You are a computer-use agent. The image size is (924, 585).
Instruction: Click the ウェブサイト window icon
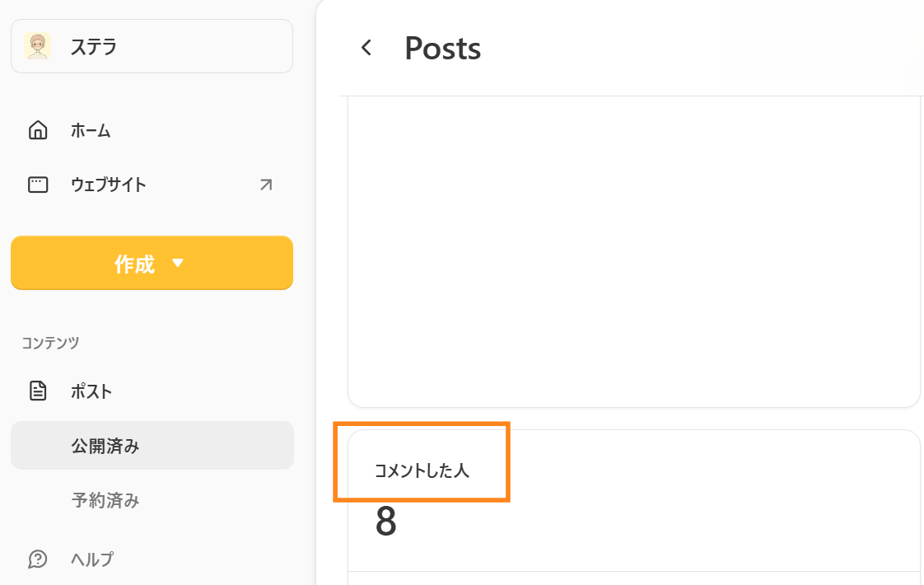[38, 185]
